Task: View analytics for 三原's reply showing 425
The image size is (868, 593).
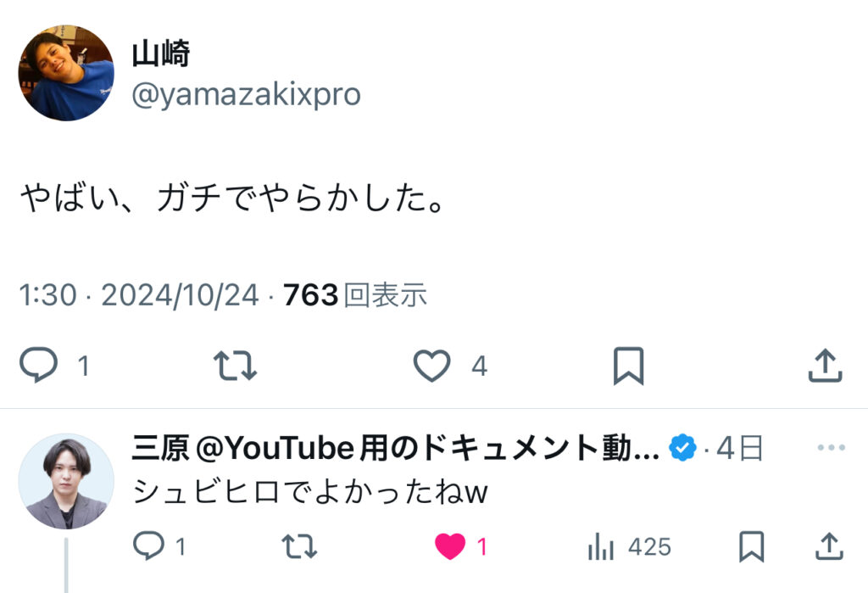Action: 601,547
